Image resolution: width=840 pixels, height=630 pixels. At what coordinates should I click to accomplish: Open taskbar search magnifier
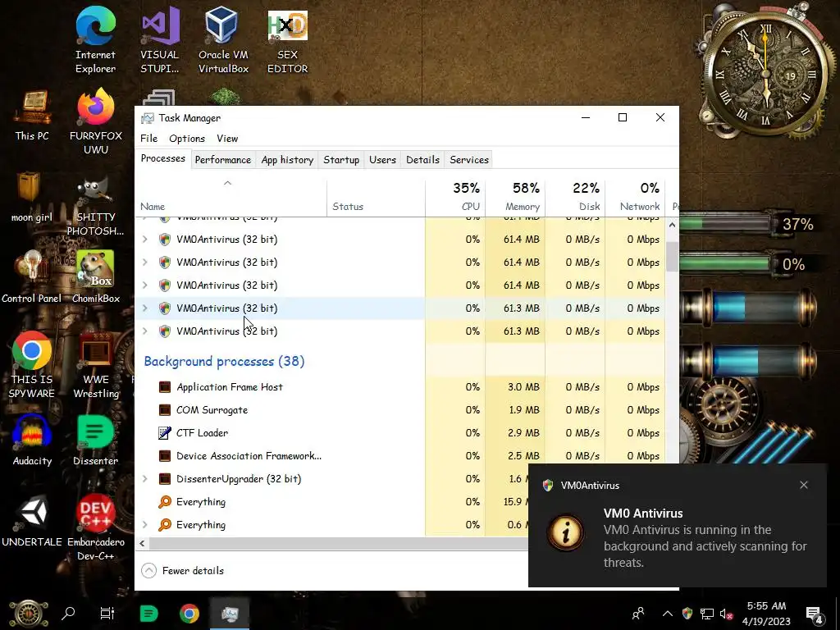[68, 614]
